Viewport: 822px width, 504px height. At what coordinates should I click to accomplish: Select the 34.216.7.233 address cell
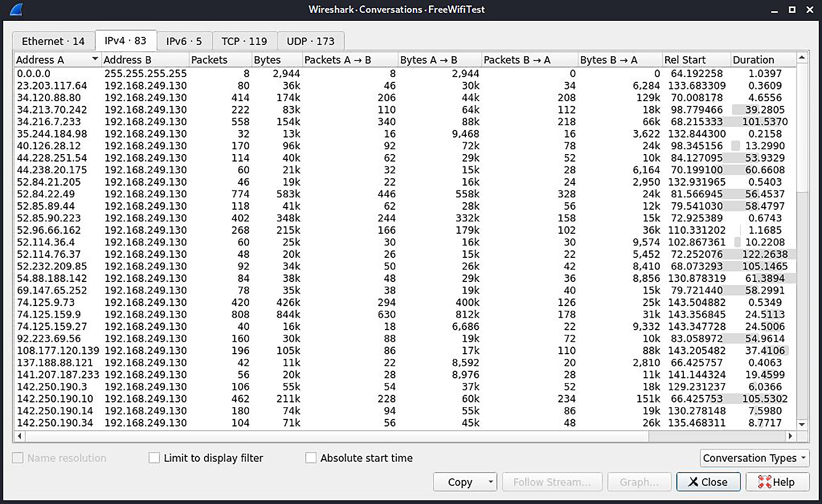pos(49,122)
